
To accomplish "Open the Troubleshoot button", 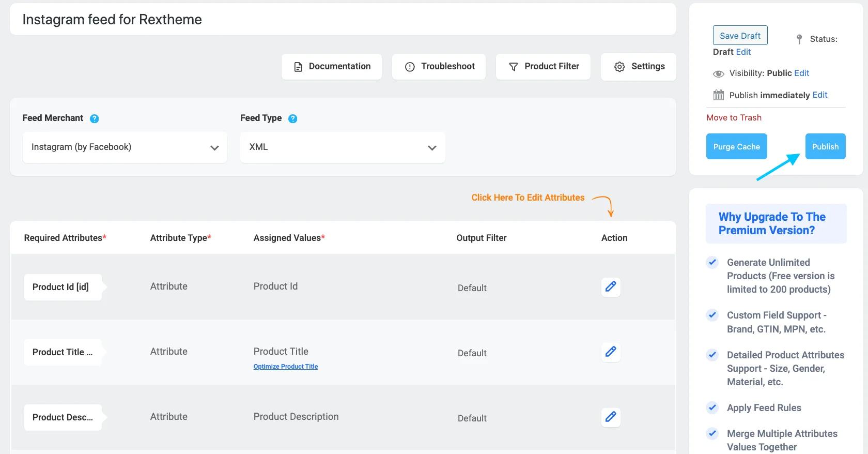I will pyautogui.click(x=439, y=67).
